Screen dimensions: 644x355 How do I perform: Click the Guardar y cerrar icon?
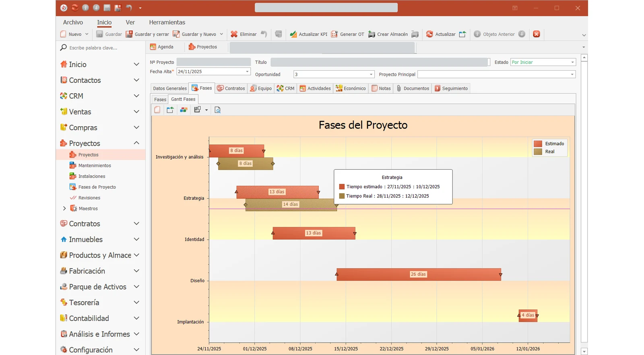(x=129, y=34)
